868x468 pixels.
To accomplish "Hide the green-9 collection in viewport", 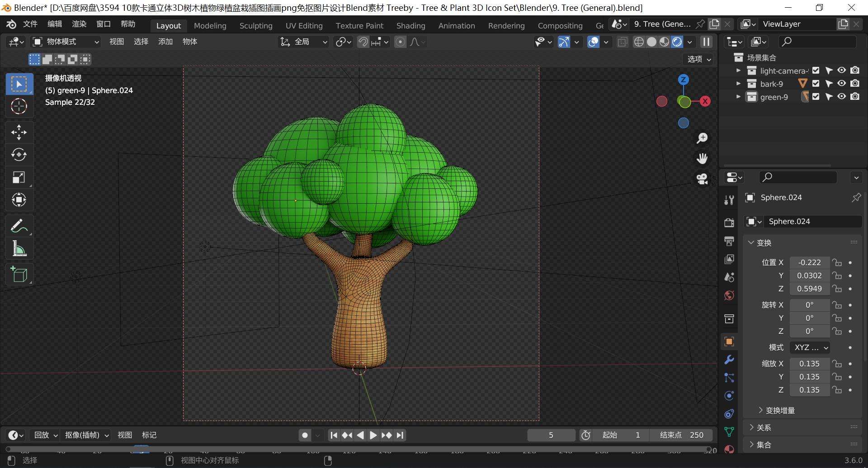I will point(841,97).
